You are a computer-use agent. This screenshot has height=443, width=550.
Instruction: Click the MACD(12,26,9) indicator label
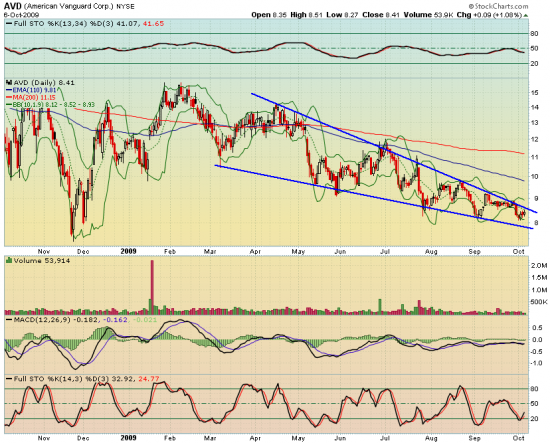(42, 320)
